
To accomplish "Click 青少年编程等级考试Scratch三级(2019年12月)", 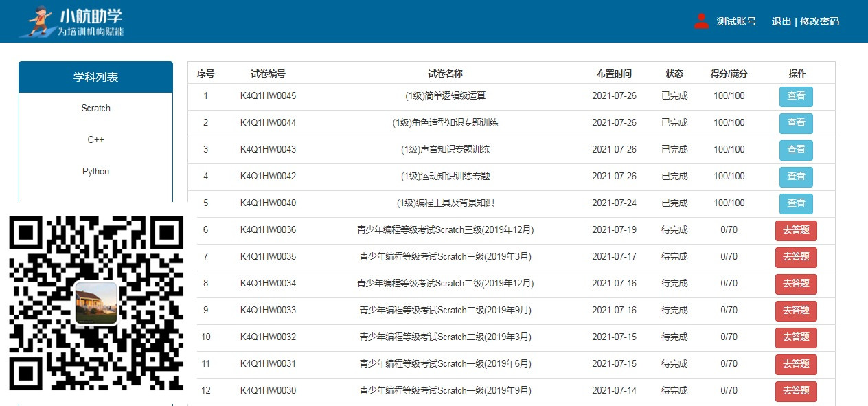I will 445,230.
